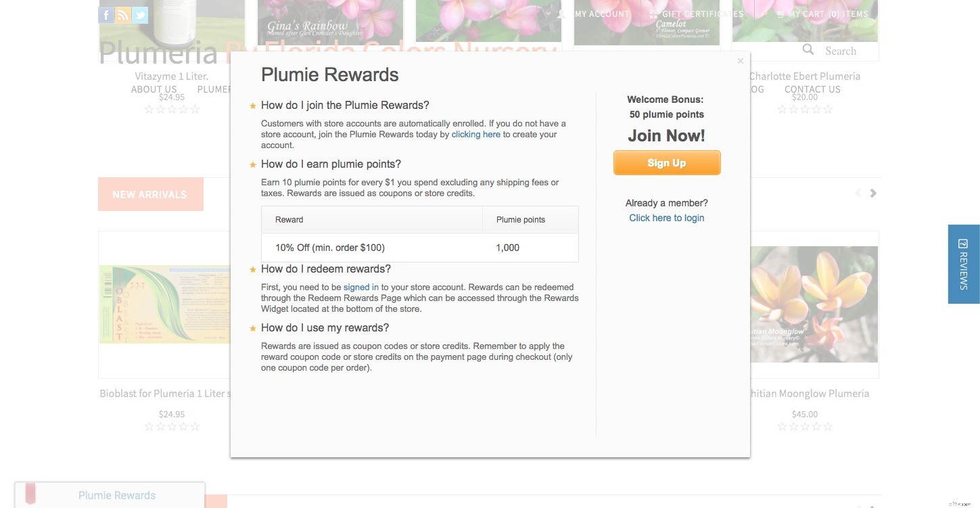Image resolution: width=980 pixels, height=508 pixels.
Task: Open the Twitter icon
Action: tap(140, 14)
